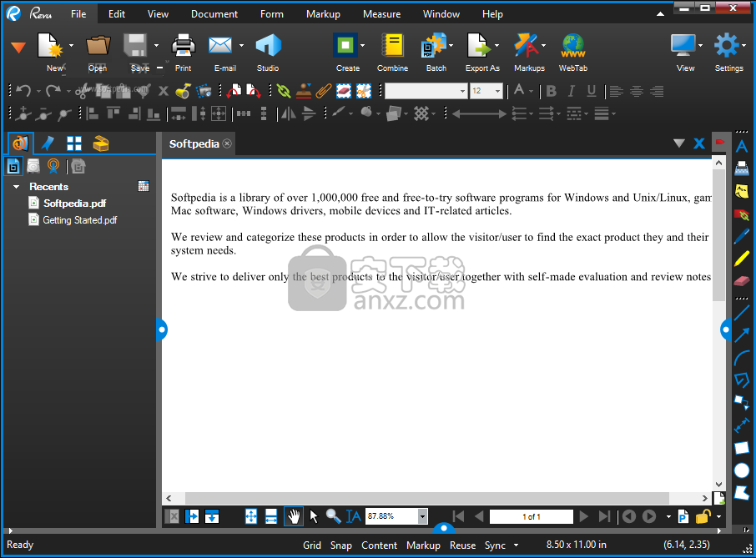The width and height of the screenshot is (756, 558).
Task: Click the Settings gear icon
Action: [x=726, y=46]
